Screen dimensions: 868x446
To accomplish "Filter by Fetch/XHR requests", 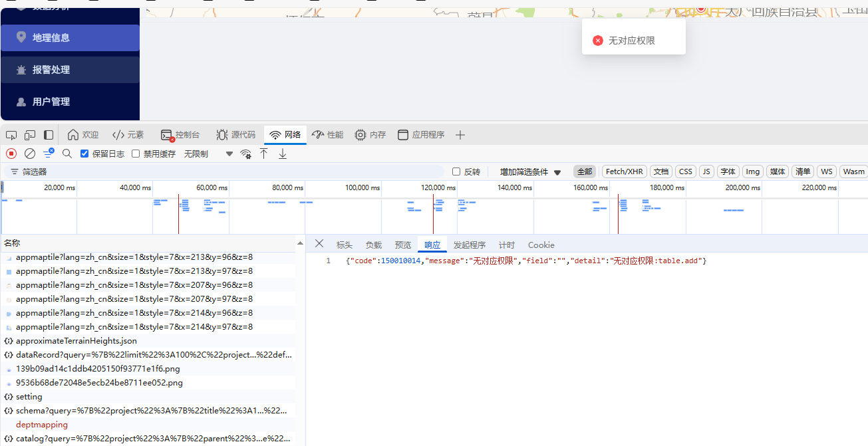I will [625, 171].
